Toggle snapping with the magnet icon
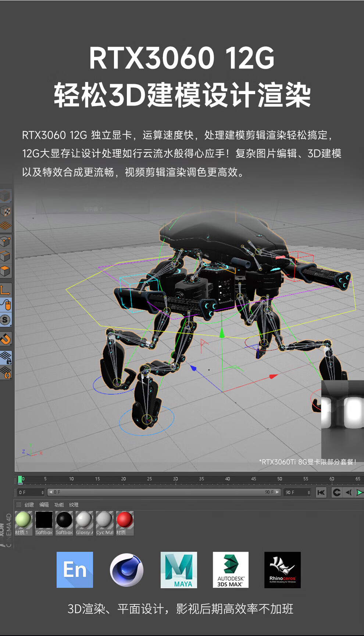 pyautogui.click(x=5, y=339)
